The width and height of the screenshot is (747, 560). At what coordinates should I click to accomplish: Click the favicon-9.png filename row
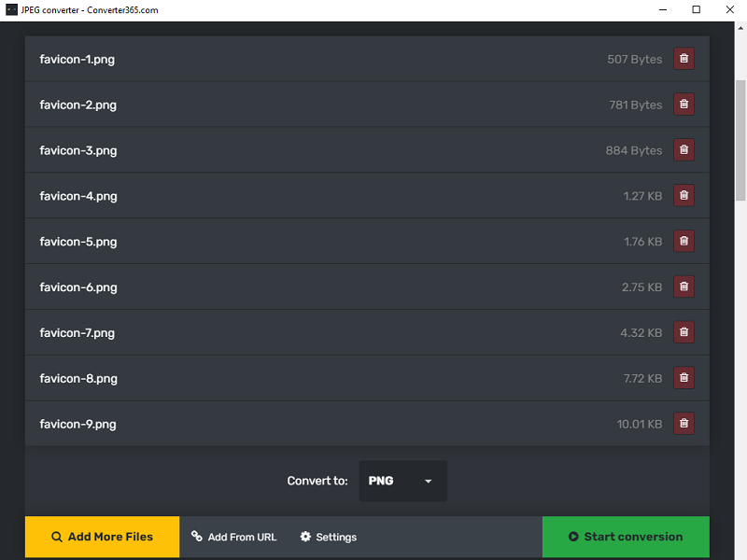pyautogui.click(x=78, y=424)
